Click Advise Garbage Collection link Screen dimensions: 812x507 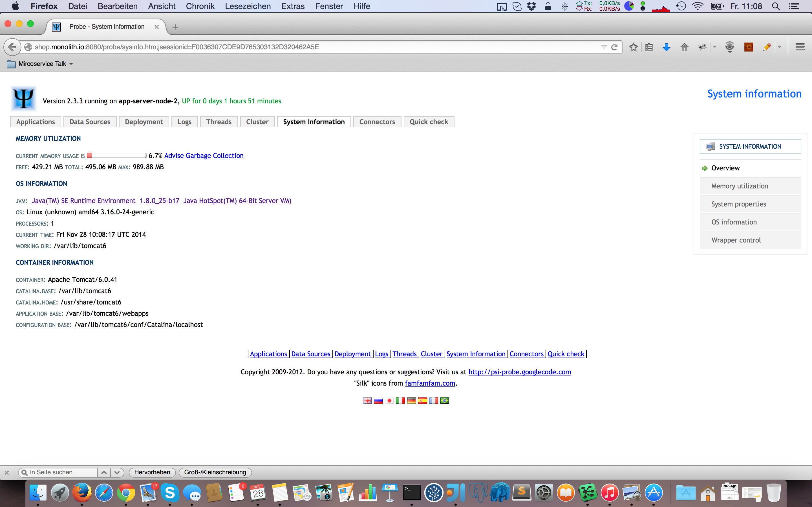coord(204,155)
